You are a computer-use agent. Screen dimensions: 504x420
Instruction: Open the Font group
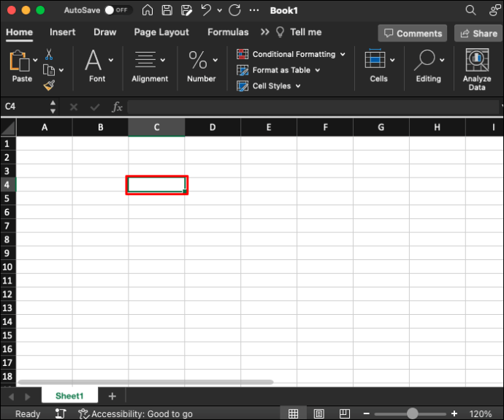pyautogui.click(x=97, y=66)
